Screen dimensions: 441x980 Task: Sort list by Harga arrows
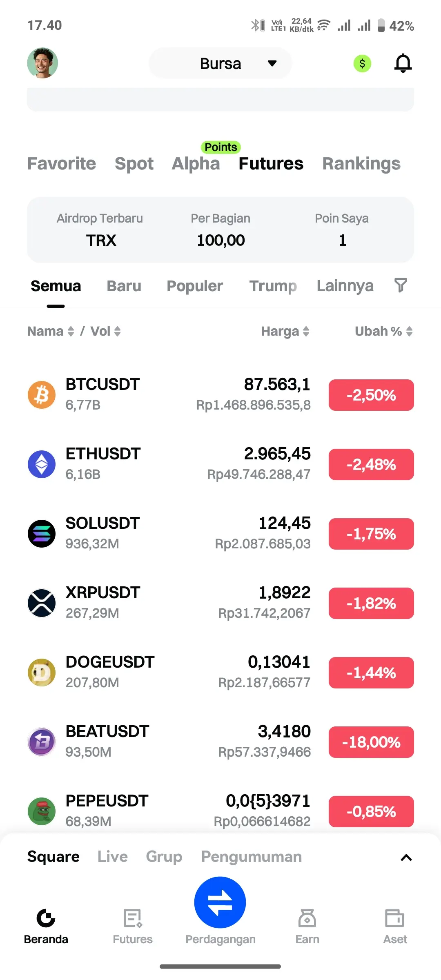(x=306, y=331)
